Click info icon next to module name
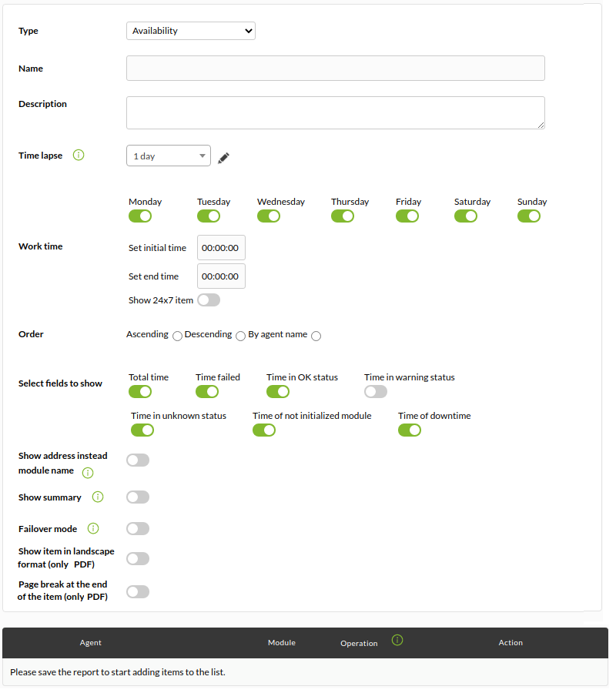Image resolution: width=616 pixels, height=693 pixels. (x=88, y=473)
